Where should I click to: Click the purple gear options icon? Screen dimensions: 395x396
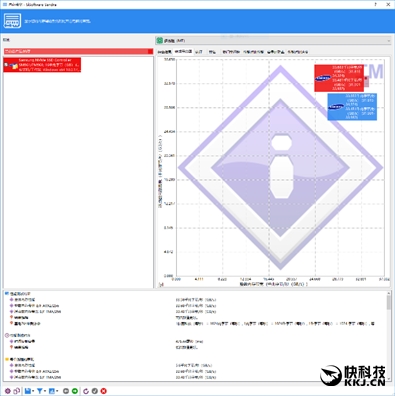pyautogui.click(x=7, y=391)
